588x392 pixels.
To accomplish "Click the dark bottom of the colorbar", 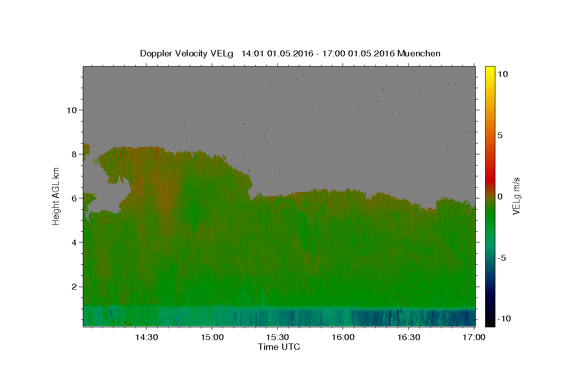I will tap(490, 321).
